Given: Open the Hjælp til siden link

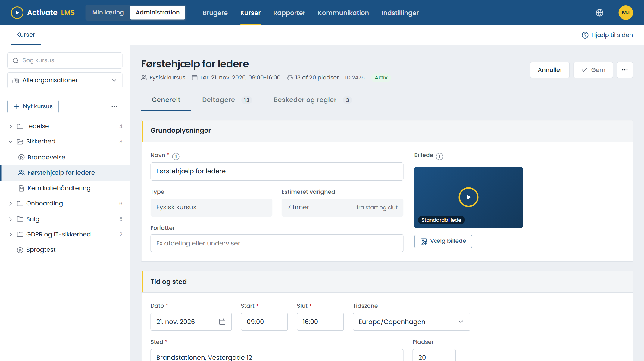Looking at the screenshot, I should pos(607,35).
